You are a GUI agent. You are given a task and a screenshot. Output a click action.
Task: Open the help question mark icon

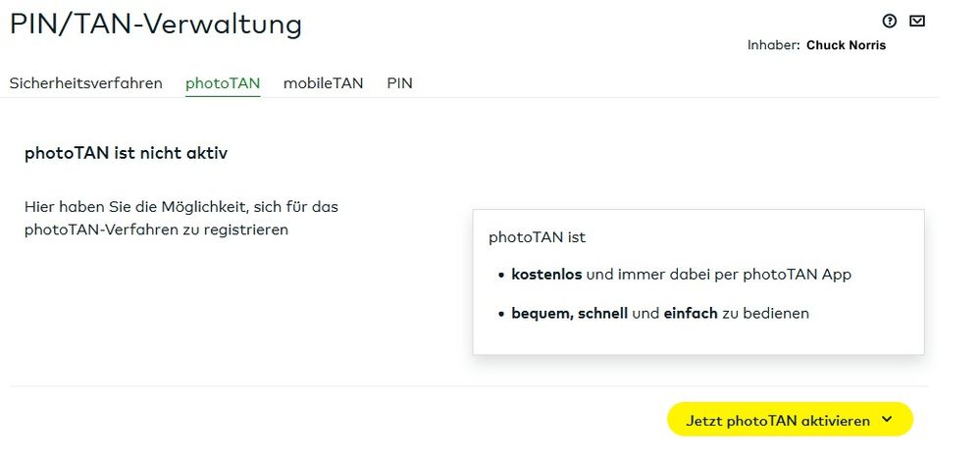[x=890, y=21]
